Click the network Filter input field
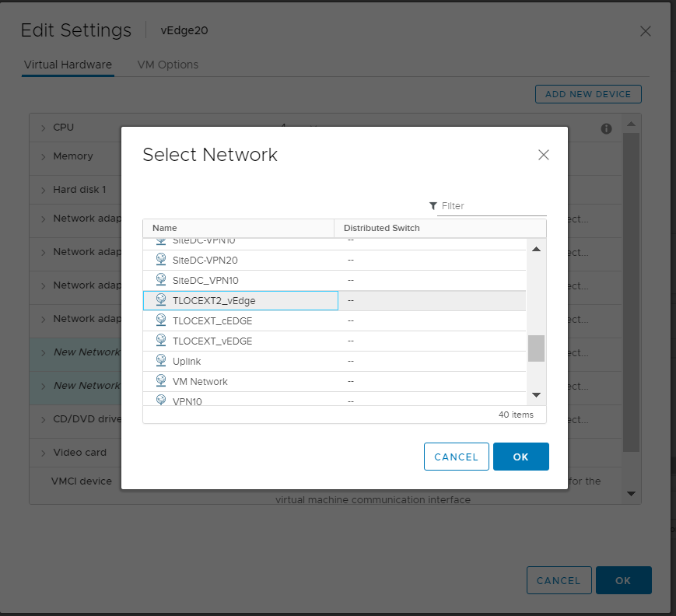This screenshot has height=616, width=676. [492, 206]
